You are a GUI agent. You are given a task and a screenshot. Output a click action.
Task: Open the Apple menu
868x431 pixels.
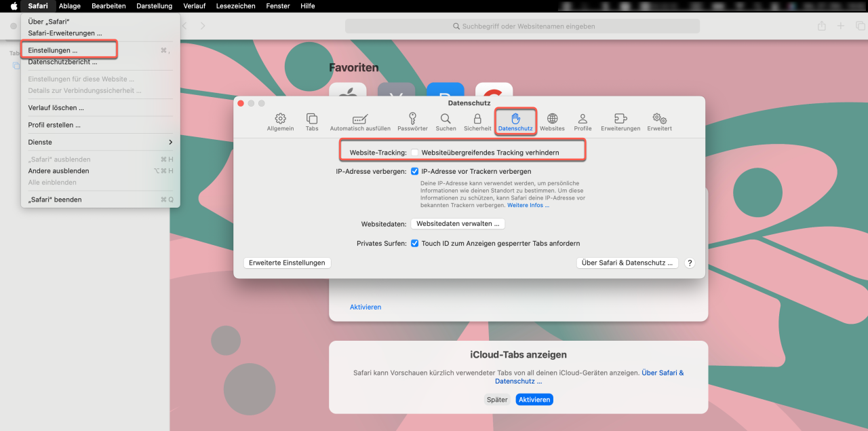click(14, 6)
